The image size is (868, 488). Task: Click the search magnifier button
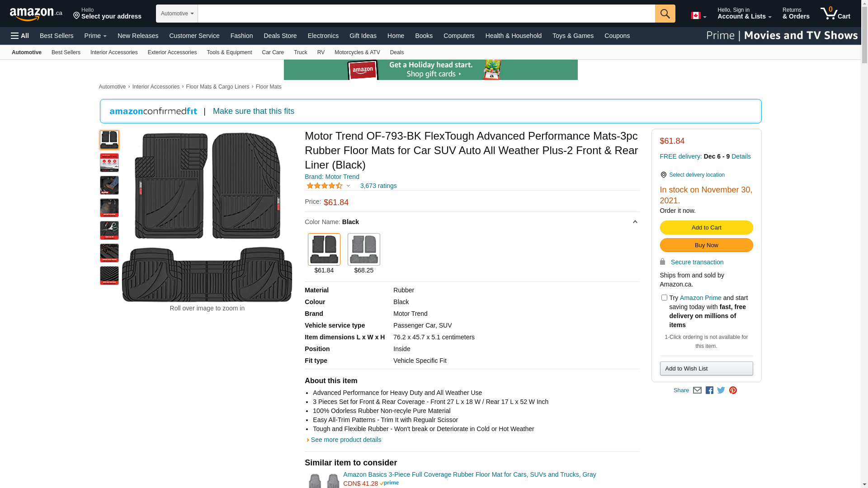(665, 14)
